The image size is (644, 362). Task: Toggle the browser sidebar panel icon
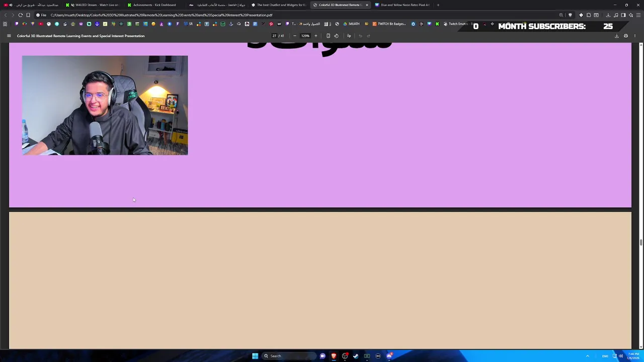[623, 15]
